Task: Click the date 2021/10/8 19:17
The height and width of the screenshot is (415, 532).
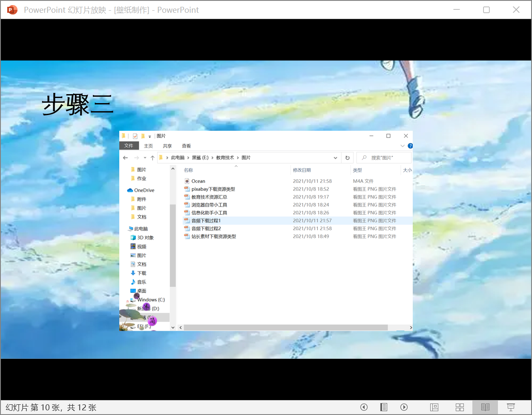Action: coord(311,197)
